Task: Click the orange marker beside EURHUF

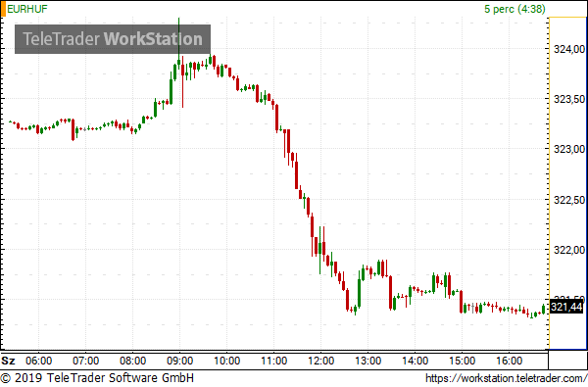Action: click(x=3, y=9)
